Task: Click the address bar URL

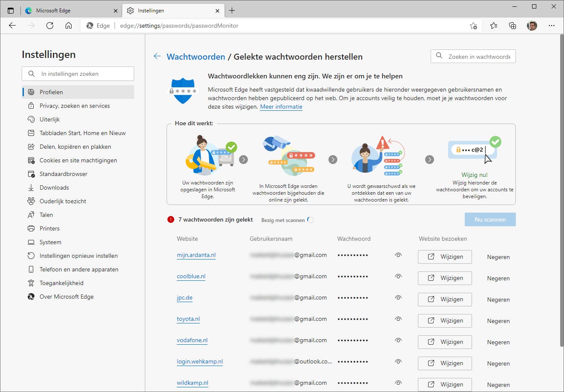Action: pyautogui.click(x=179, y=26)
